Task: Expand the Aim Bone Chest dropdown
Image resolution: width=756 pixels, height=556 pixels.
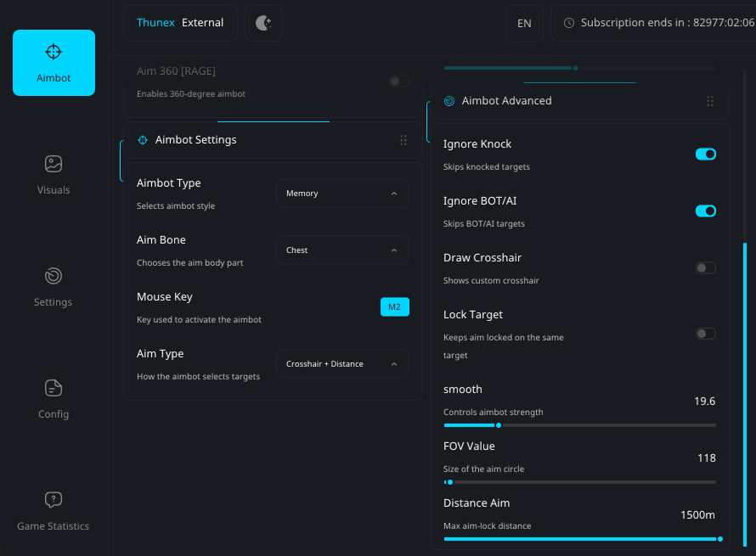Action: tap(342, 250)
